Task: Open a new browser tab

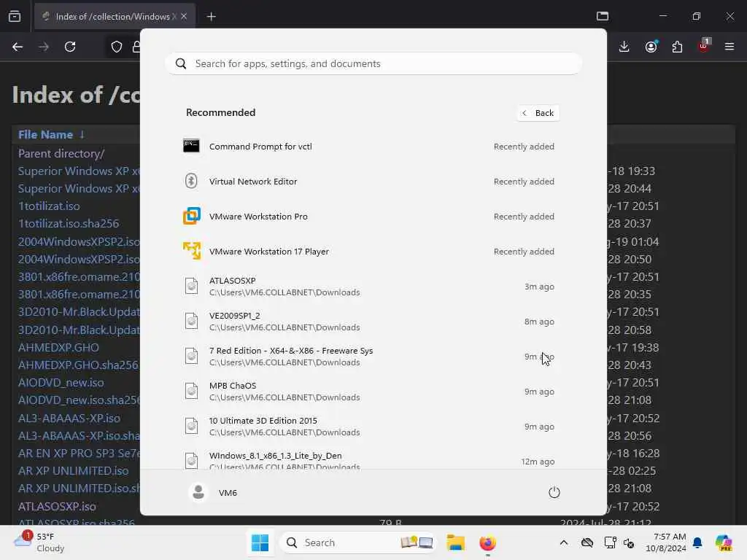Action: [x=212, y=17]
